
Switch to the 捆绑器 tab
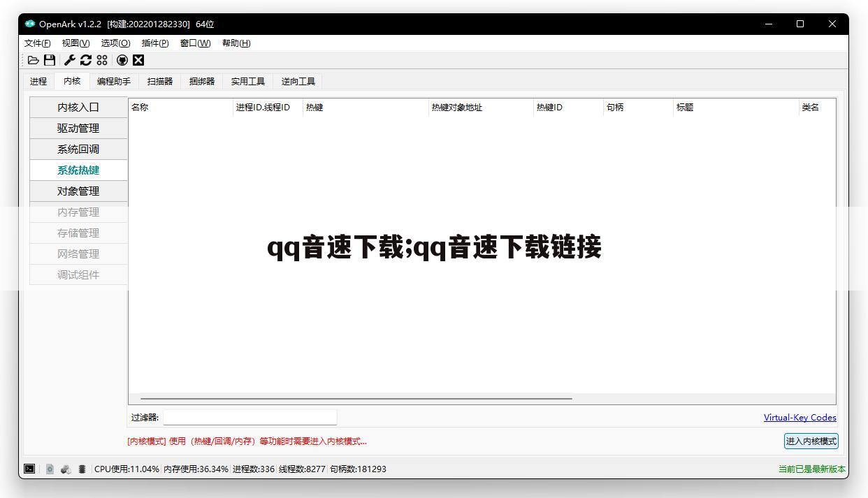tap(202, 81)
